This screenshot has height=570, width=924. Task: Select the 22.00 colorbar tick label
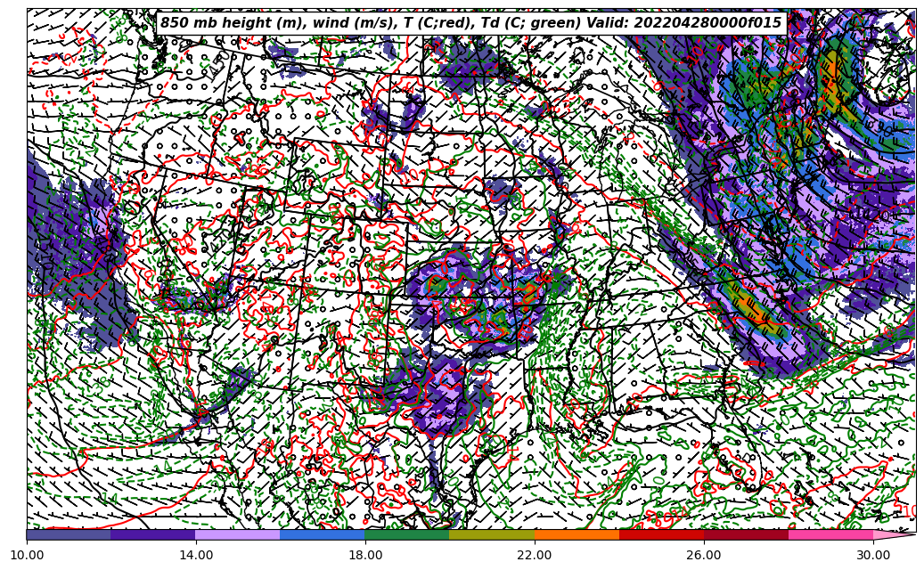pyautogui.click(x=535, y=555)
